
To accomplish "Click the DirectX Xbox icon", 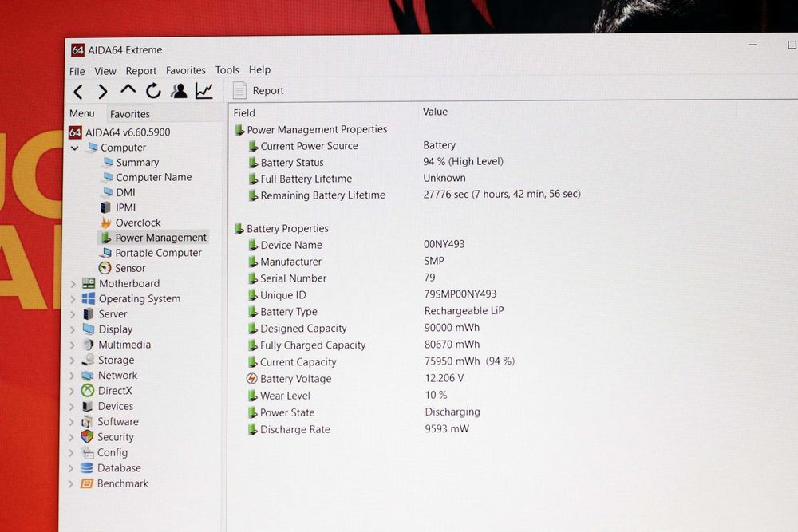I will point(88,391).
